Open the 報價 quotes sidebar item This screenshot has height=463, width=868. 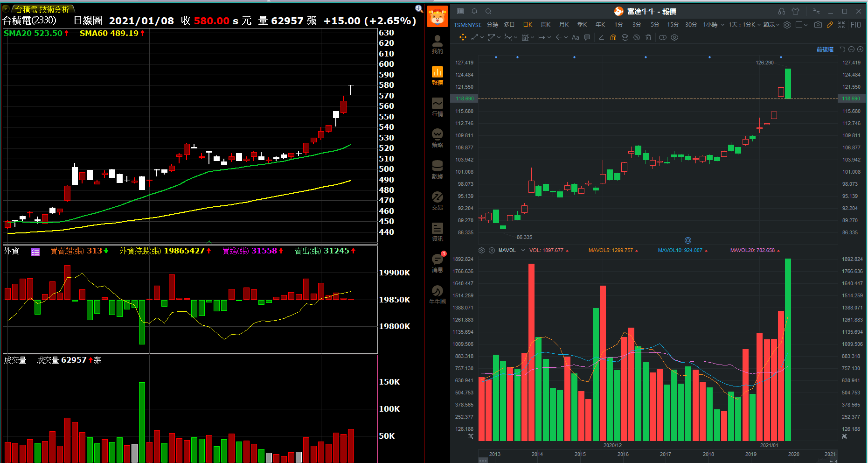437,76
